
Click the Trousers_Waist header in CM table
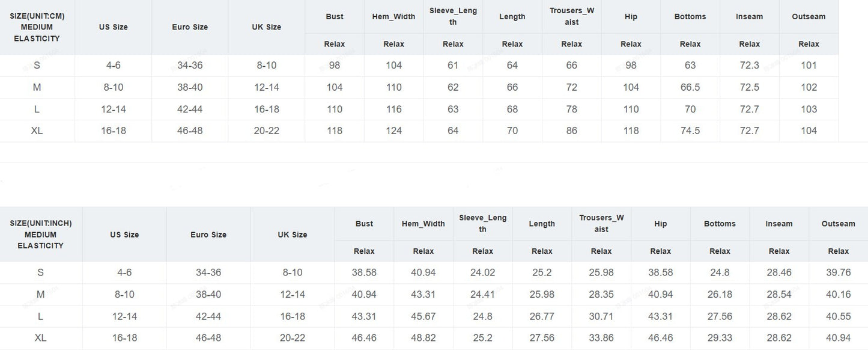point(571,16)
